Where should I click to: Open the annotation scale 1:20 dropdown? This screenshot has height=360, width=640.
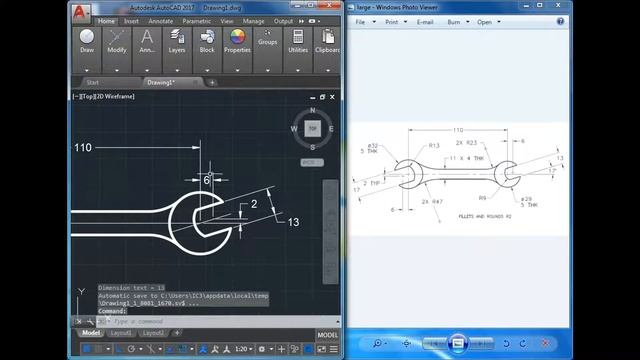click(244, 349)
